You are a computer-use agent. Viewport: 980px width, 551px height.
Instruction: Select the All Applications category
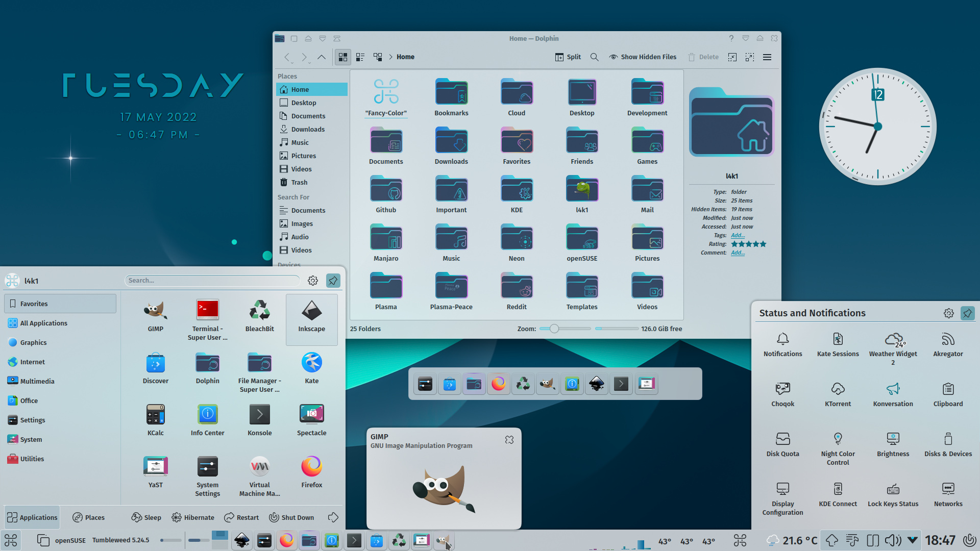coord(60,323)
